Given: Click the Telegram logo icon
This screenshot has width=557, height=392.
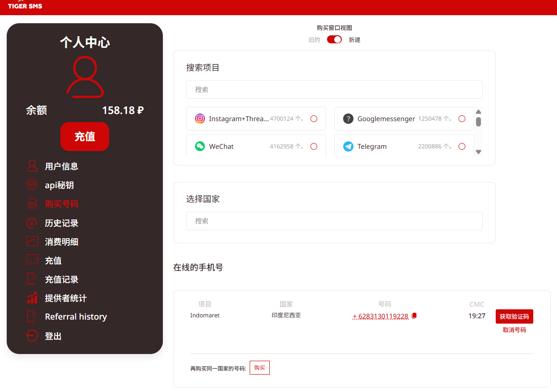Looking at the screenshot, I should pos(348,146).
